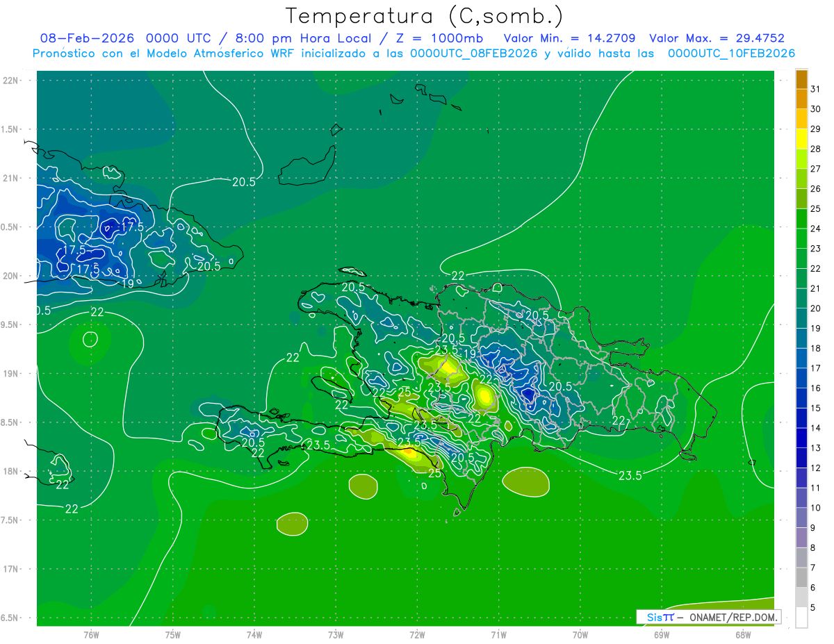This screenshot has width=834, height=644.
Task: Click the "19N" latitude axis label
Action: (x=12, y=374)
